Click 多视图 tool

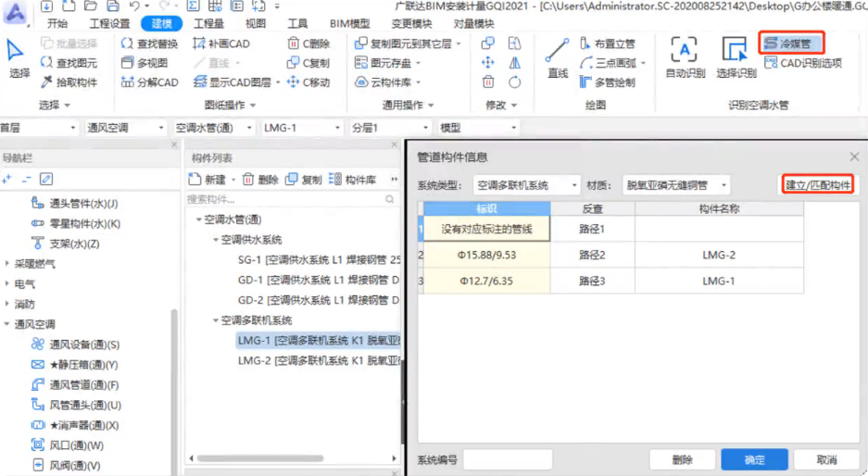point(145,63)
